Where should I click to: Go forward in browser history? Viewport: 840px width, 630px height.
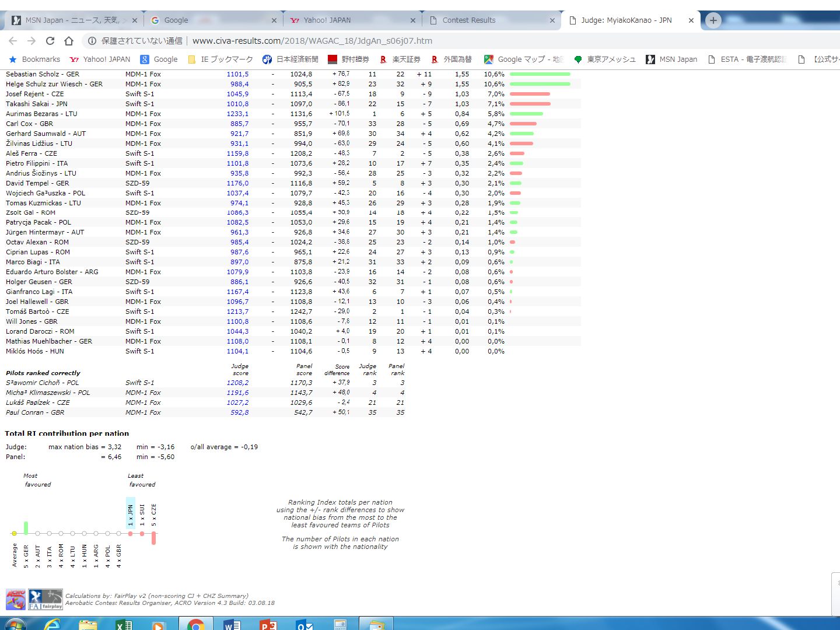(32, 41)
